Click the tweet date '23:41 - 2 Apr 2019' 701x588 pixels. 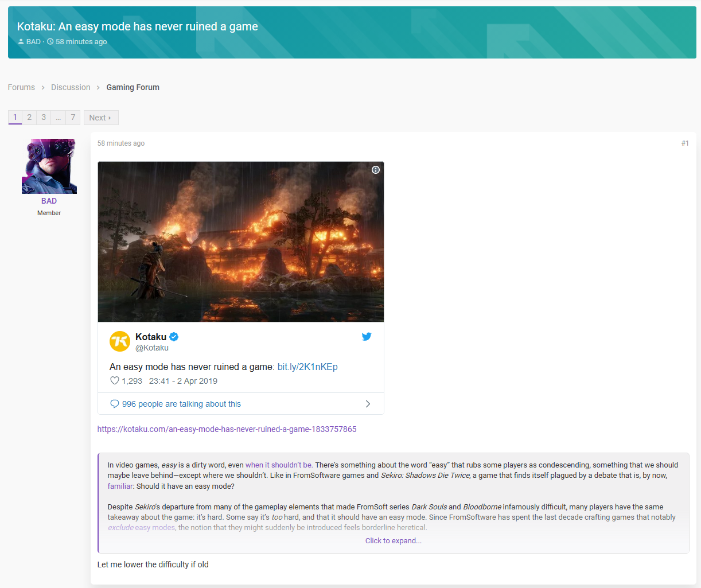pyautogui.click(x=183, y=381)
